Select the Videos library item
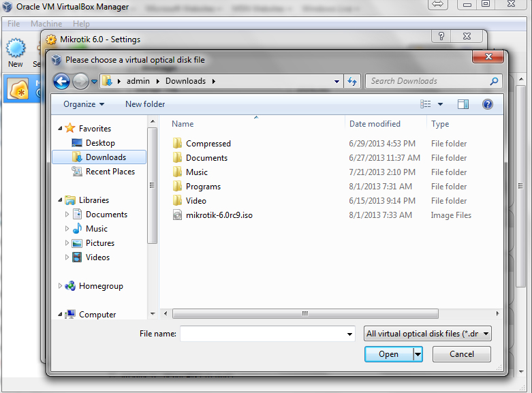Image resolution: width=532 pixels, height=393 pixels. 97,257
